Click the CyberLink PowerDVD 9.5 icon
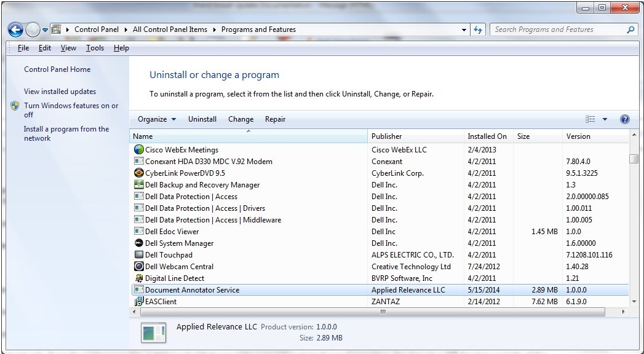 click(139, 173)
